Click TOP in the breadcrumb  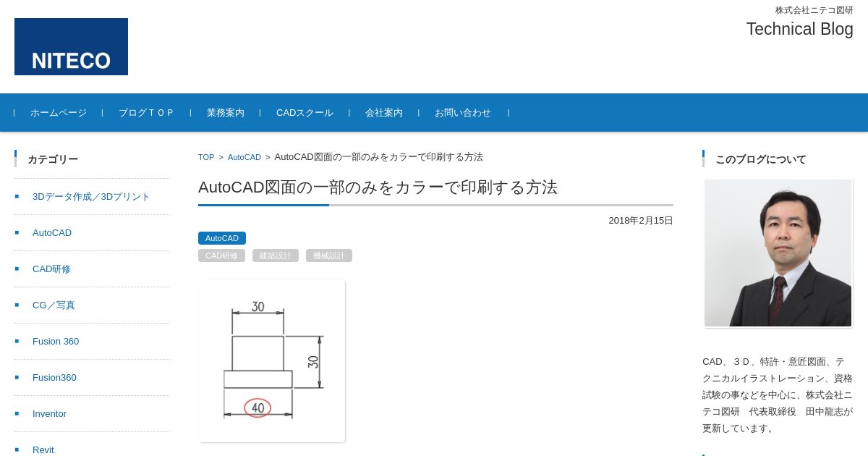point(206,157)
